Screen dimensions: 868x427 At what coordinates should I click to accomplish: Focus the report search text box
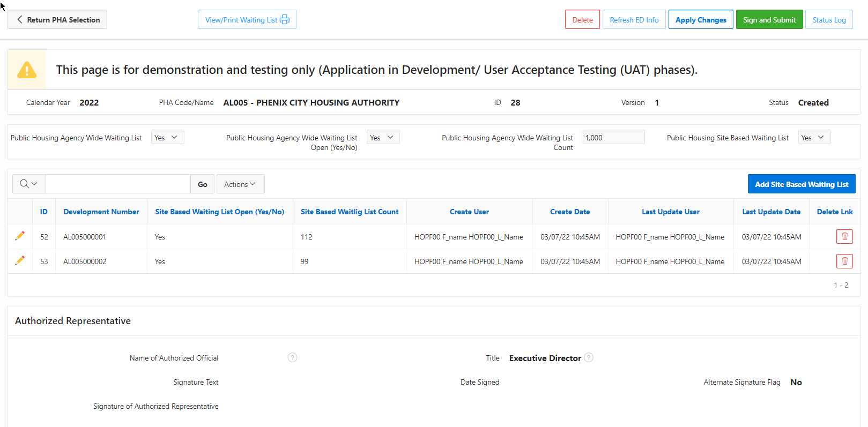pyautogui.click(x=118, y=184)
